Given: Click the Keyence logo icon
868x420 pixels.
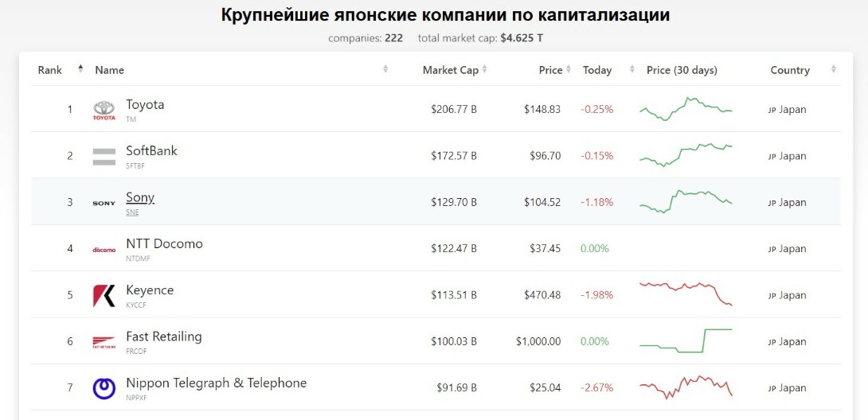Looking at the screenshot, I should (x=104, y=296).
